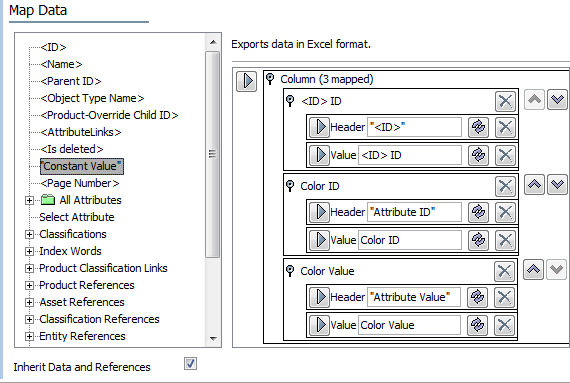
Task: Expand the Entity References node
Action: [29, 336]
